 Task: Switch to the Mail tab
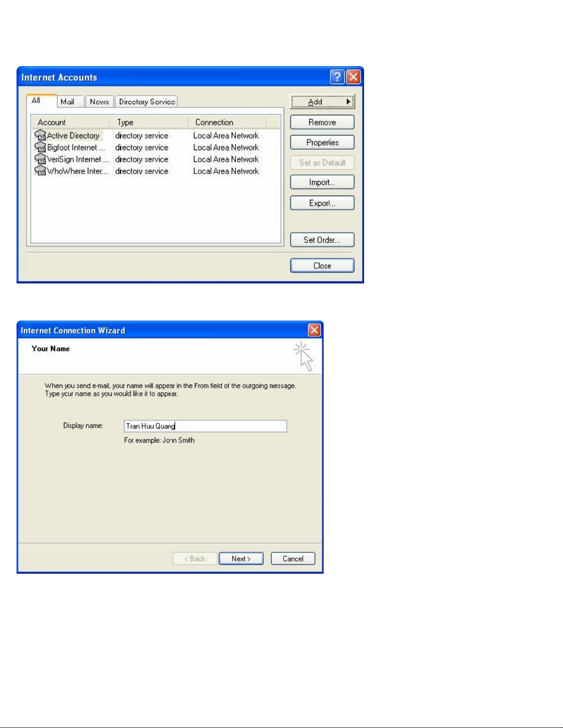coord(67,102)
